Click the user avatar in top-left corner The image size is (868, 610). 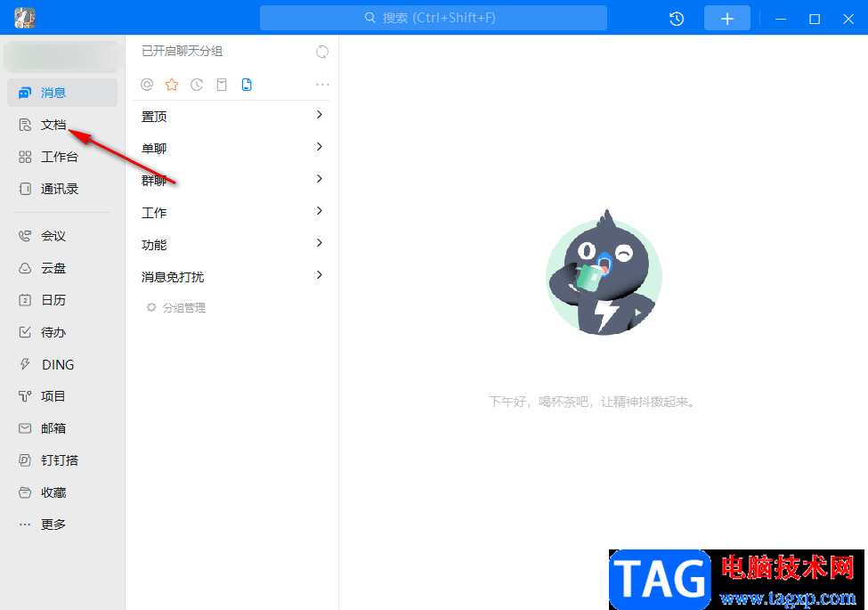(x=25, y=19)
